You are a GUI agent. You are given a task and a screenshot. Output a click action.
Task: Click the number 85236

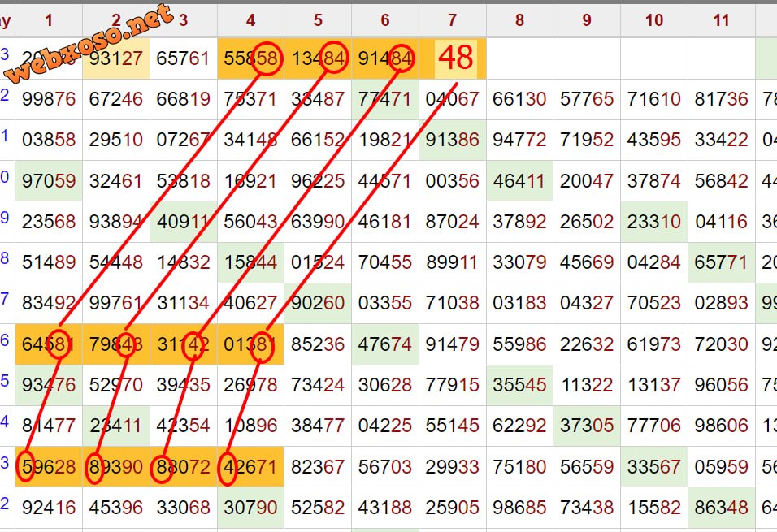[318, 344]
